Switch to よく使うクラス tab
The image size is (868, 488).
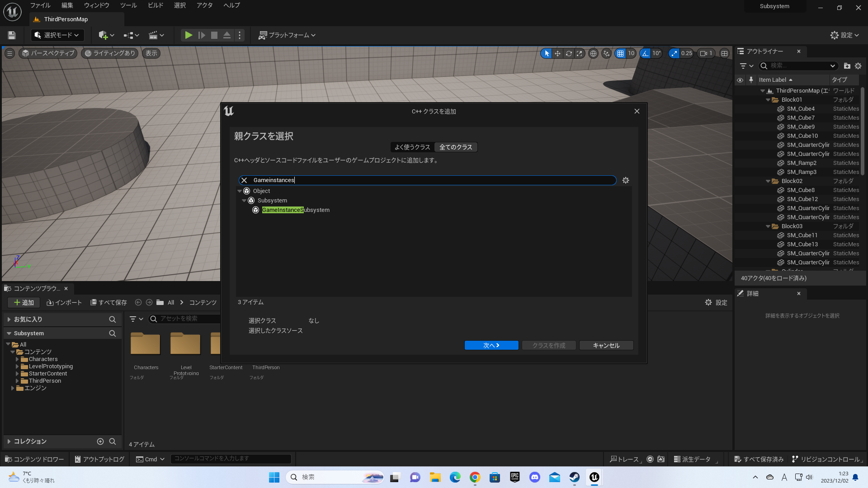412,147
